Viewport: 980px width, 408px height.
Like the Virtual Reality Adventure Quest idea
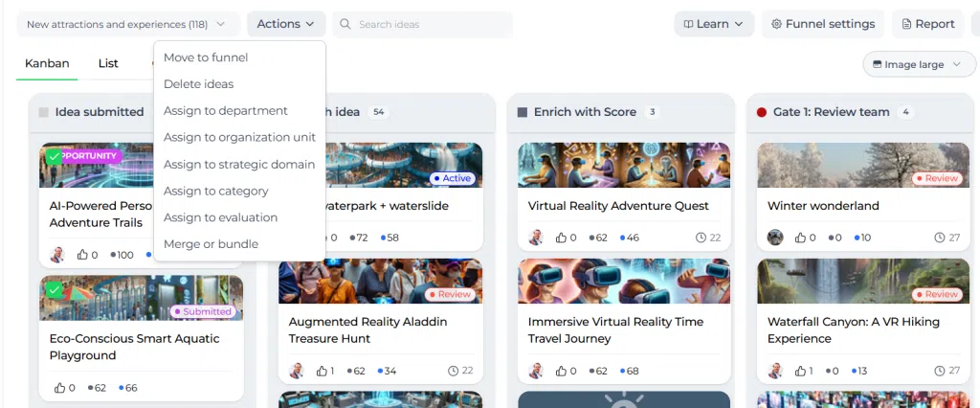click(x=561, y=238)
